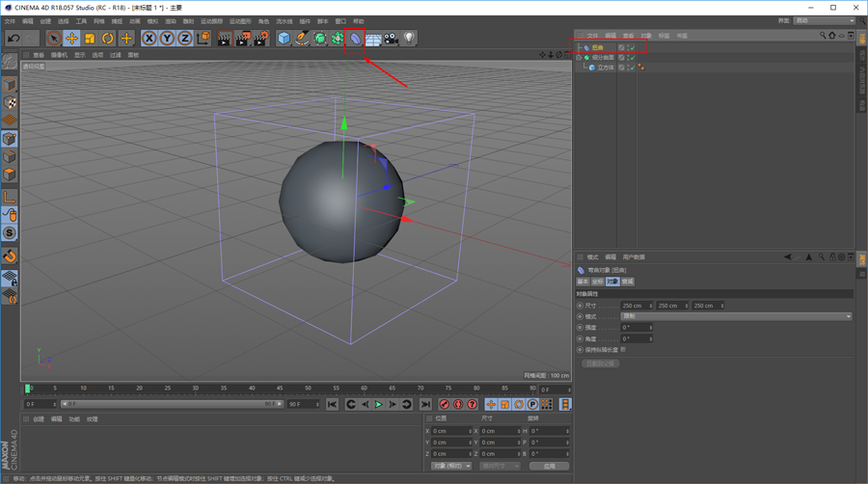Image resolution: width=868 pixels, height=484 pixels.
Task: Open the Subdivision Surface generator icon
Action: (320, 39)
